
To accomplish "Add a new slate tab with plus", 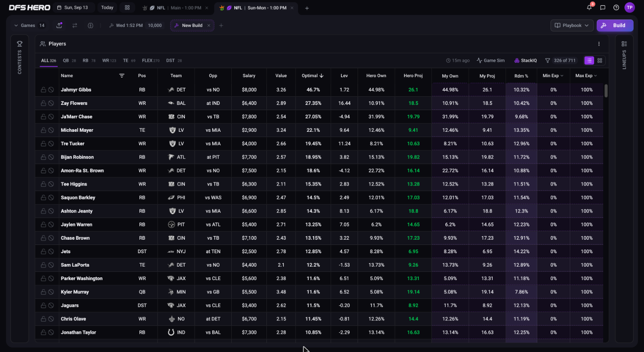I will (x=307, y=8).
